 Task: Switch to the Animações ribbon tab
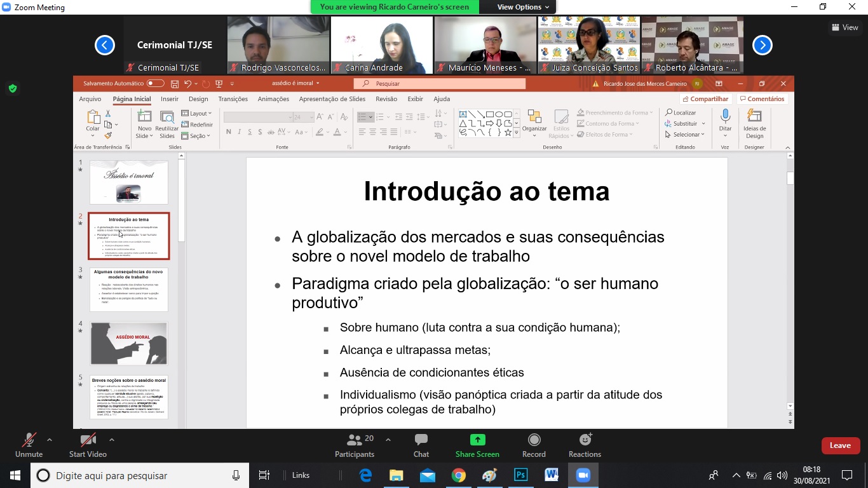click(x=273, y=99)
